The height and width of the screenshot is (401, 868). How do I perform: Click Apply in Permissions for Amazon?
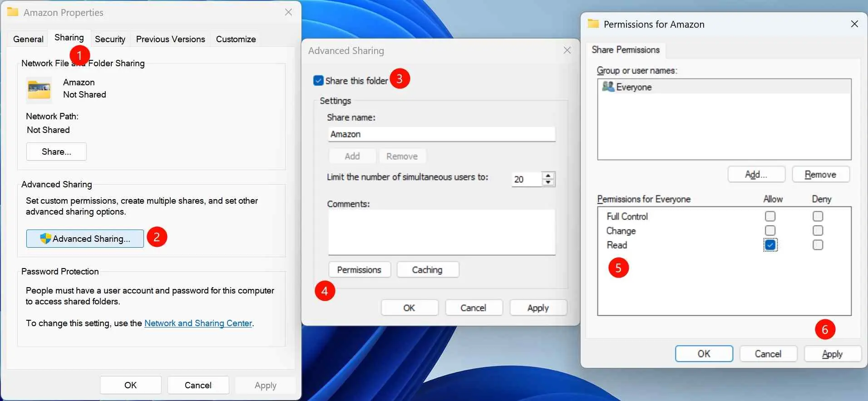point(832,354)
